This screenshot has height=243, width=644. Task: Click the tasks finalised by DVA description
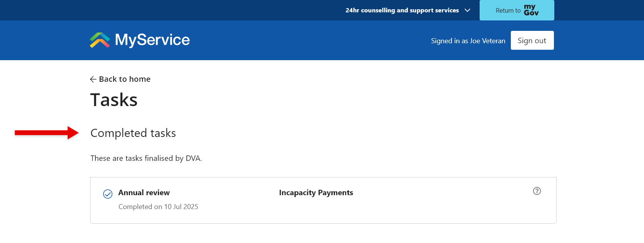pos(146,158)
